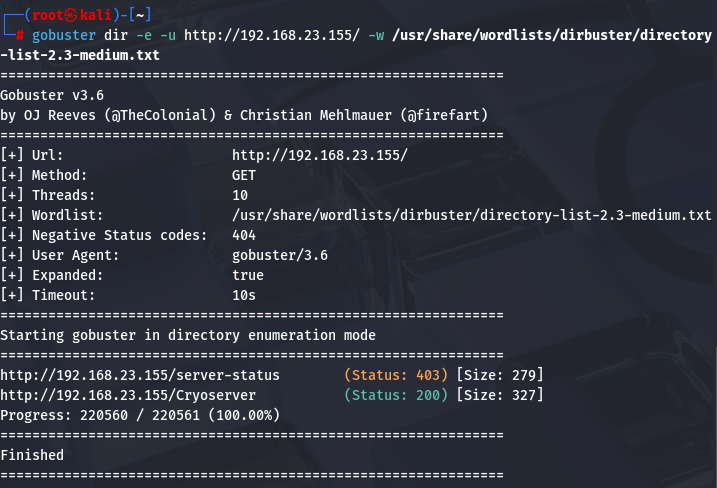The image size is (717, 488).
Task: Click the 'by OJ Reeves' author text
Action: [48, 115]
